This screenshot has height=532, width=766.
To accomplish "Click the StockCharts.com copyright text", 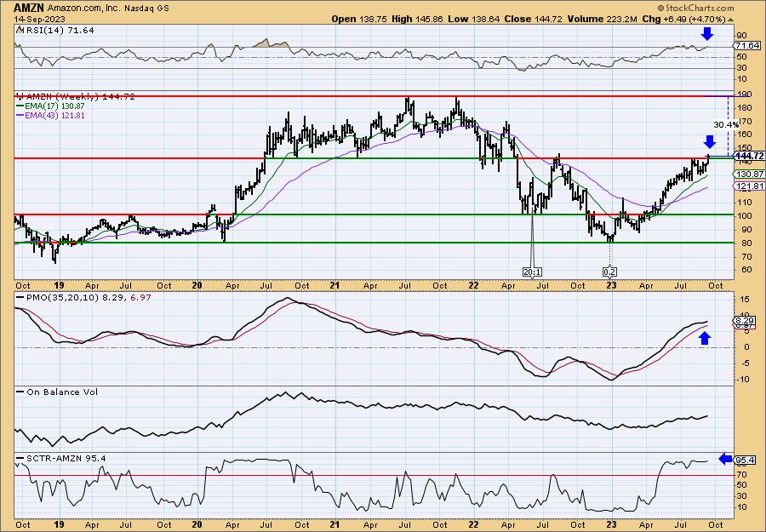I will point(695,8).
